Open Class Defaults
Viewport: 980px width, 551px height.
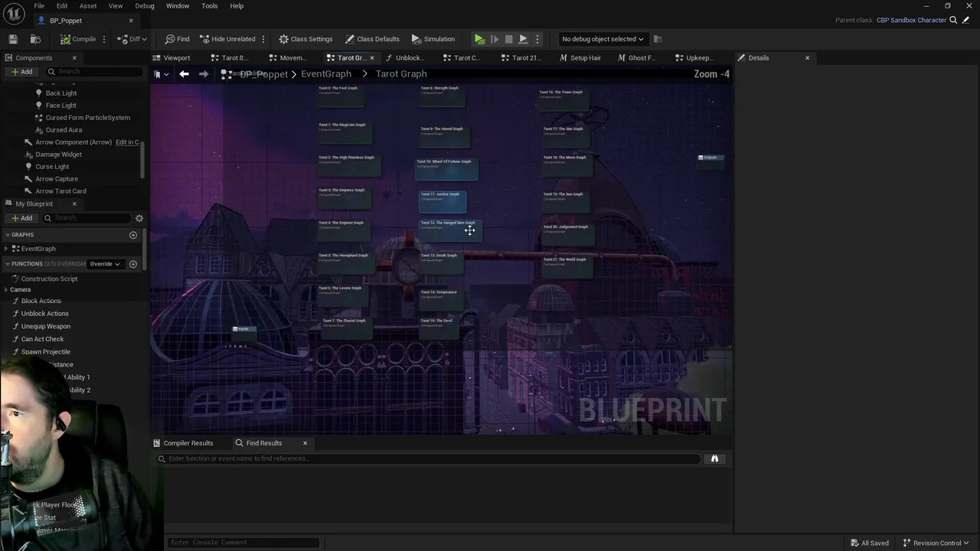[x=372, y=39]
